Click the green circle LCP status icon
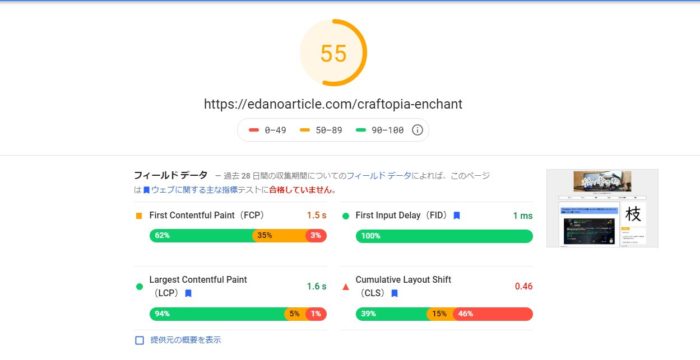This screenshot has height=360, width=700. coord(139,287)
